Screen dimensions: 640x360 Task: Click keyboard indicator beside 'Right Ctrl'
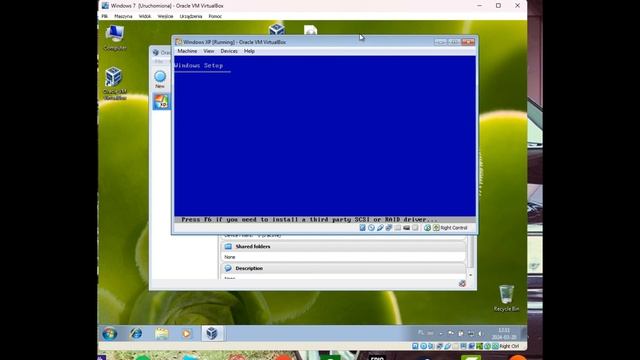(x=495, y=346)
